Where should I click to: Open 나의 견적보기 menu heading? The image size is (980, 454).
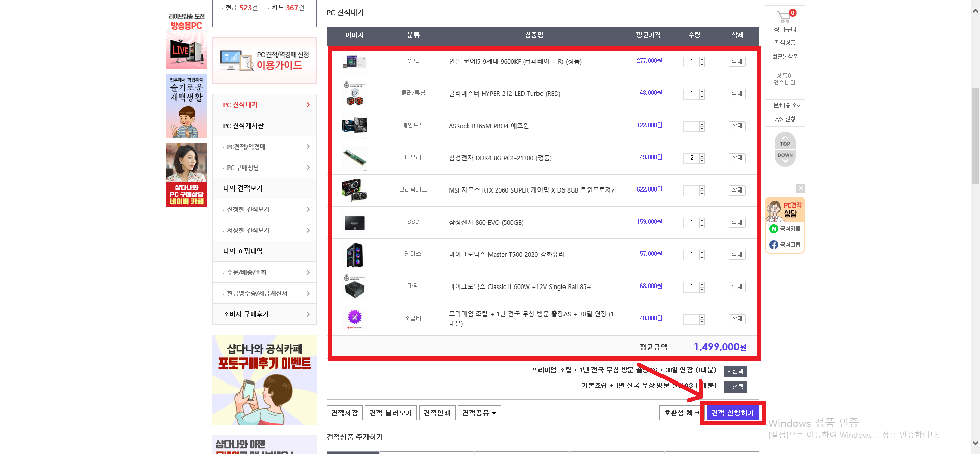click(264, 188)
